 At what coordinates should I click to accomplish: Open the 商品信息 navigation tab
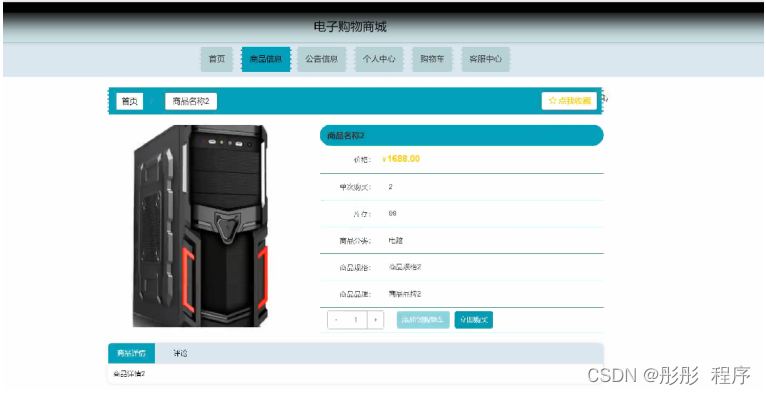tap(266, 59)
